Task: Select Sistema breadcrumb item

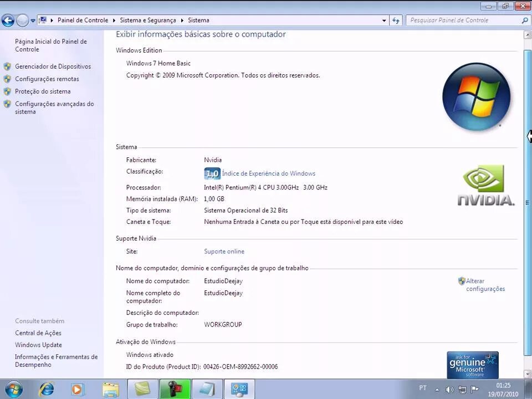Action: tap(198, 20)
